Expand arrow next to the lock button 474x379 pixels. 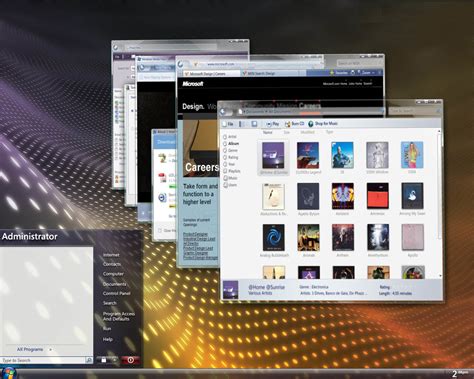point(114,360)
